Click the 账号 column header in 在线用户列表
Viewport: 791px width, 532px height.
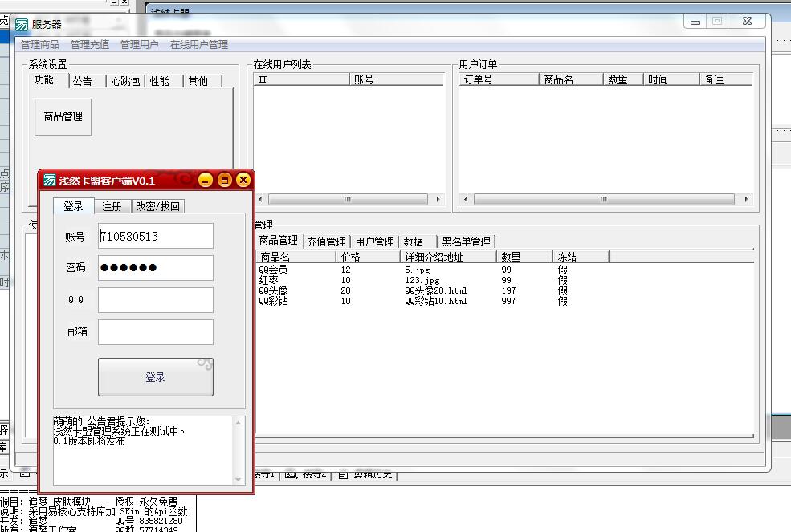397,79
